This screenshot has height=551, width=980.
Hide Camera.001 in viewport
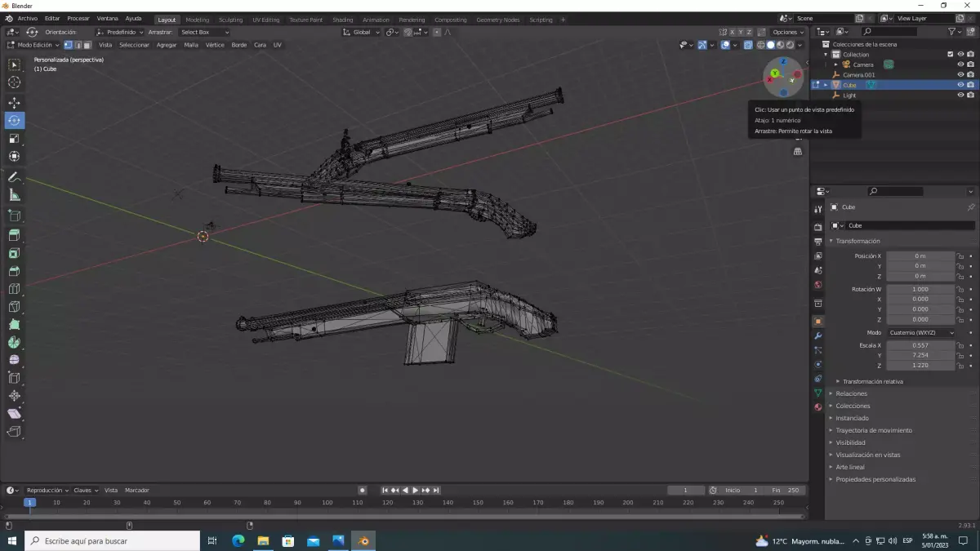coord(960,74)
